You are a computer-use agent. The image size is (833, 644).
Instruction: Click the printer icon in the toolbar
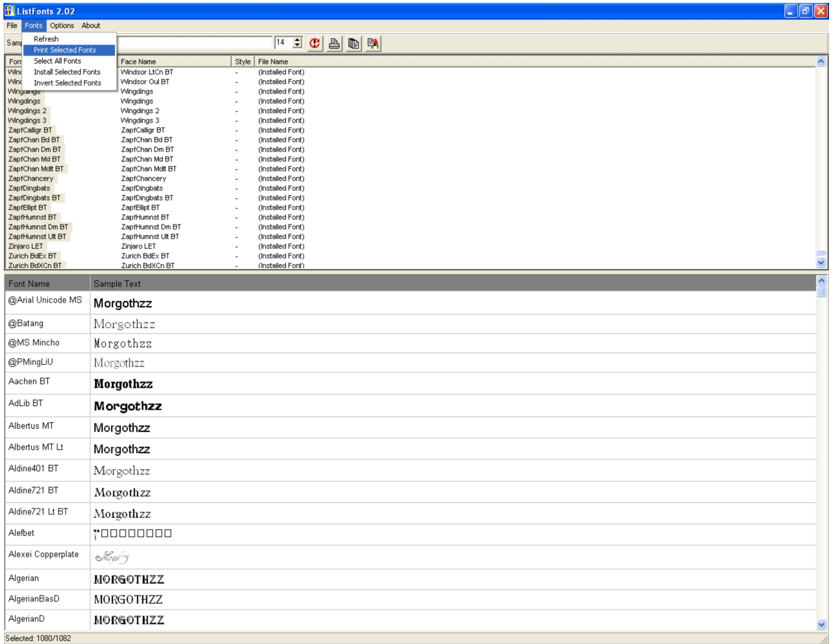coord(334,44)
